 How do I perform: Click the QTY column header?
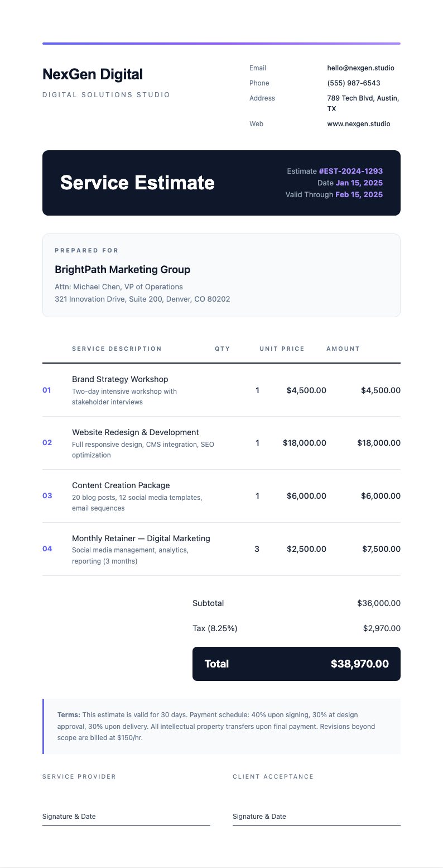(223, 349)
